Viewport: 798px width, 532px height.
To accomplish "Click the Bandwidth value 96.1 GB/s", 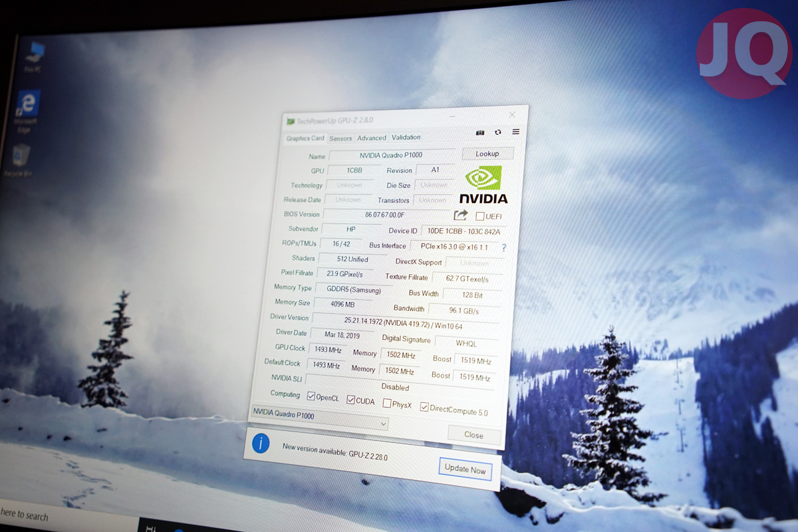I will coord(464,311).
